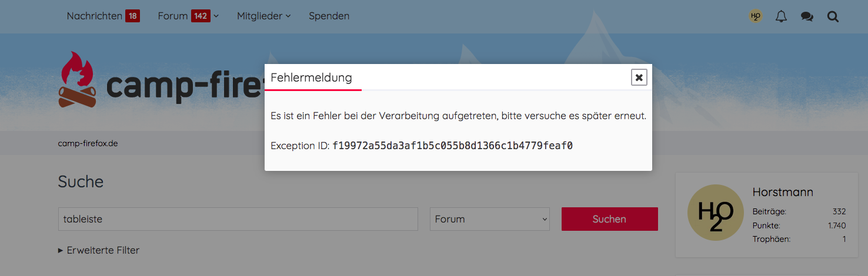868x276 pixels.
Task: Open the Nachrichten menu item
Action: coord(95,16)
